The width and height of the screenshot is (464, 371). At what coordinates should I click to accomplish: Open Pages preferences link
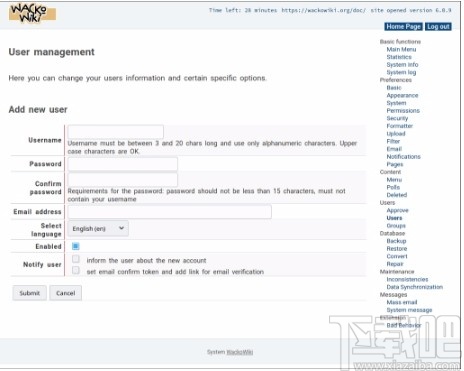(x=395, y=164)
